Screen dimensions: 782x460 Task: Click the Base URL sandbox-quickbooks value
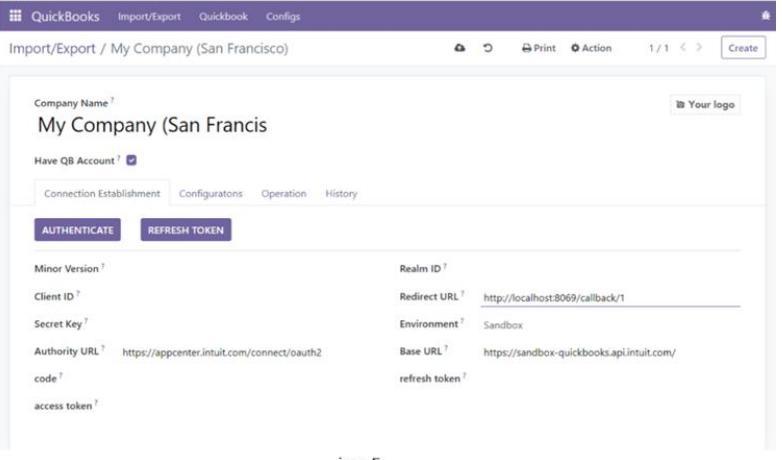[580, 352]
